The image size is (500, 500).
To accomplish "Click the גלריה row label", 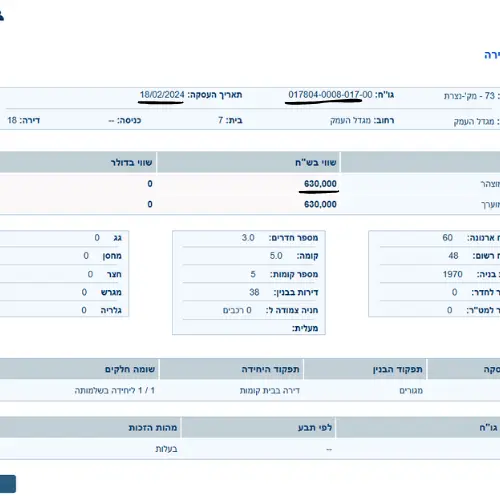I will [x=111, y=310].
